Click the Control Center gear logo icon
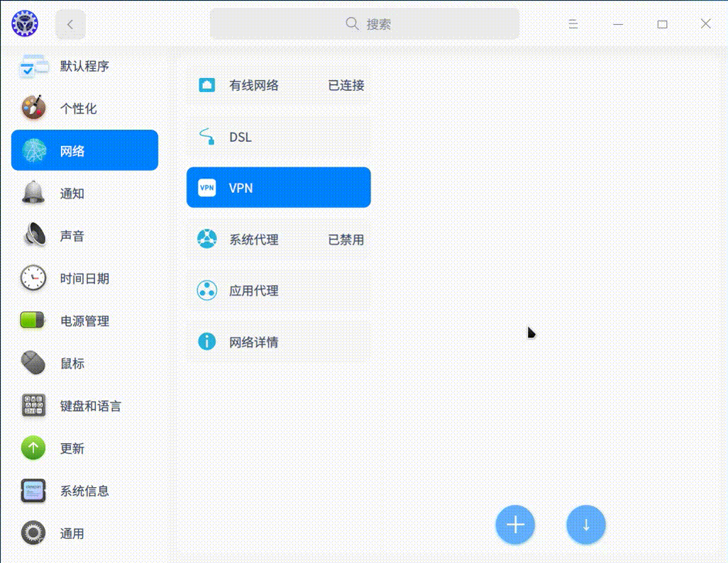This screenshot has width=728, height=563. (25, 23)
